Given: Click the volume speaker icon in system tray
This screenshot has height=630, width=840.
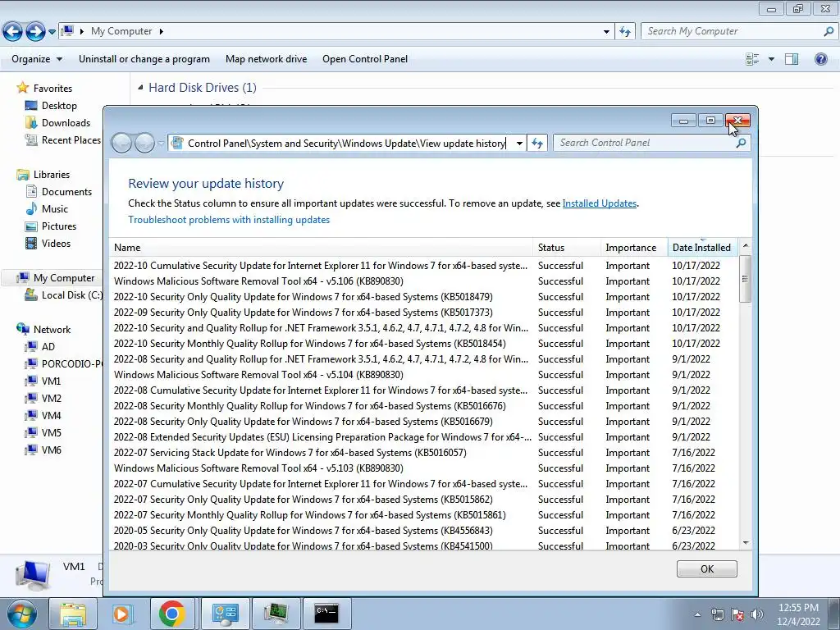Looking at the screenshot, I should coord(756,614).
